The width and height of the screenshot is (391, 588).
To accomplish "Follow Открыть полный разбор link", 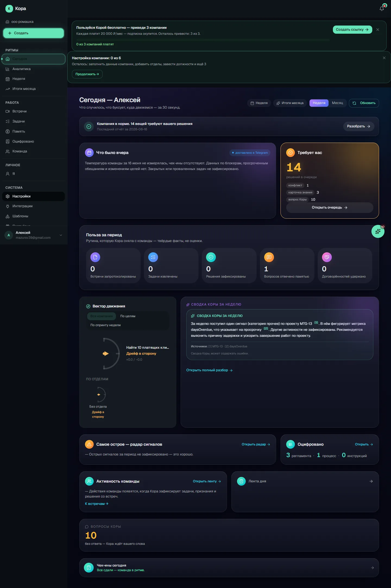I will 209,370.
